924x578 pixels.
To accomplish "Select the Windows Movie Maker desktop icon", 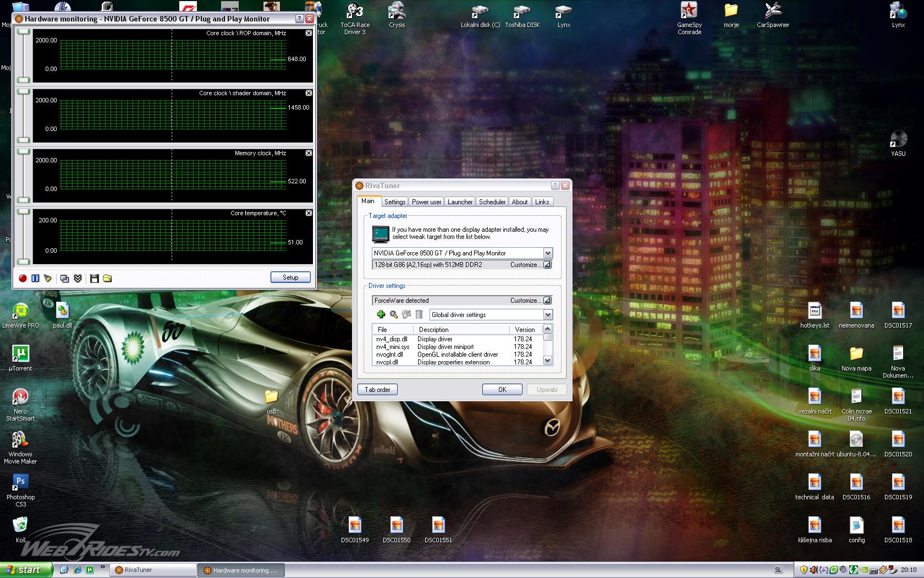I will tap(20, 448).
